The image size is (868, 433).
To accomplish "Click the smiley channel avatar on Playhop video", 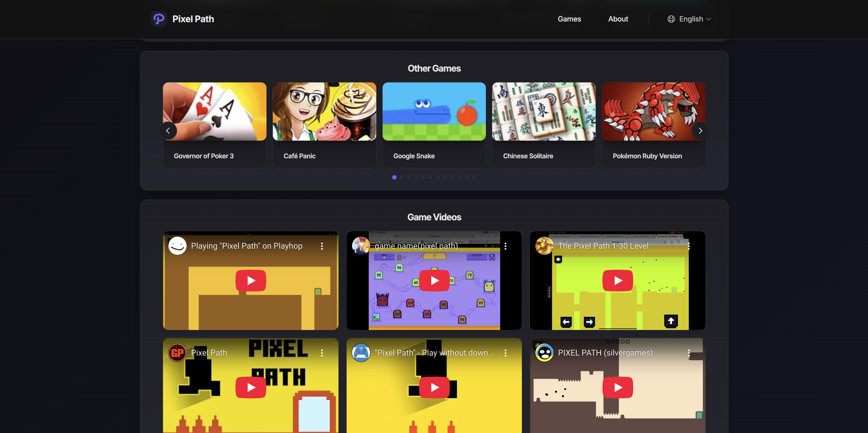I will pyautogui.click(x=177, y=246).
